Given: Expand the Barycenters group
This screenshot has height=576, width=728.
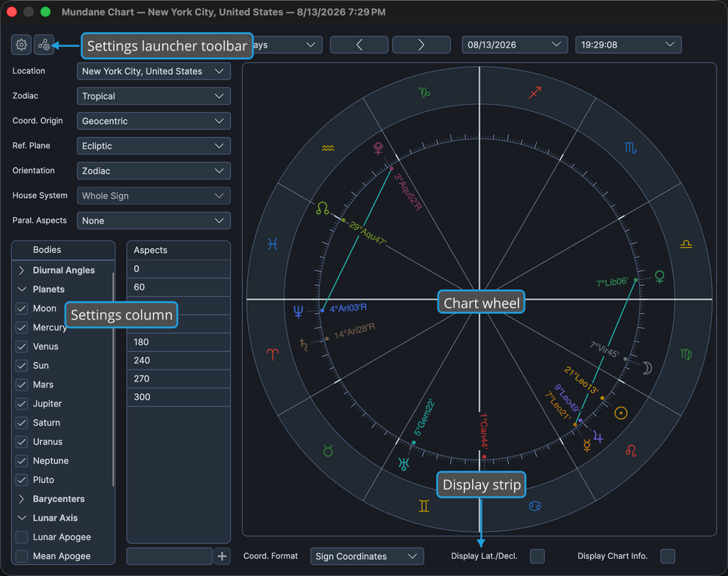Looking at the screenshot, I should (x=21, y=498).
